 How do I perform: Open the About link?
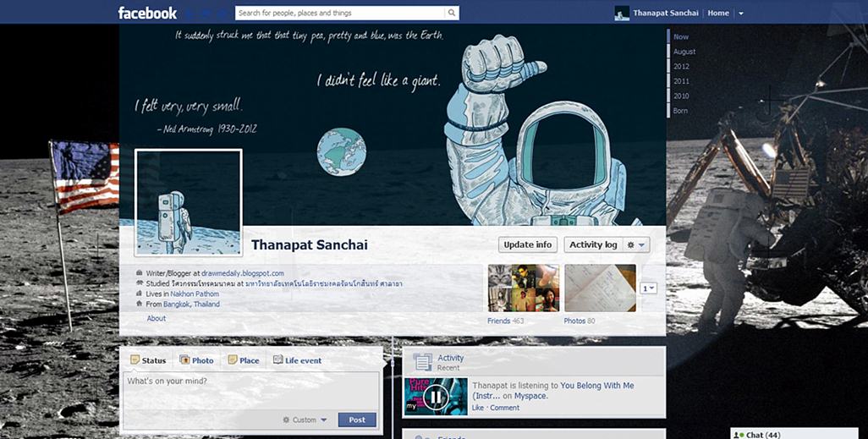157,318
